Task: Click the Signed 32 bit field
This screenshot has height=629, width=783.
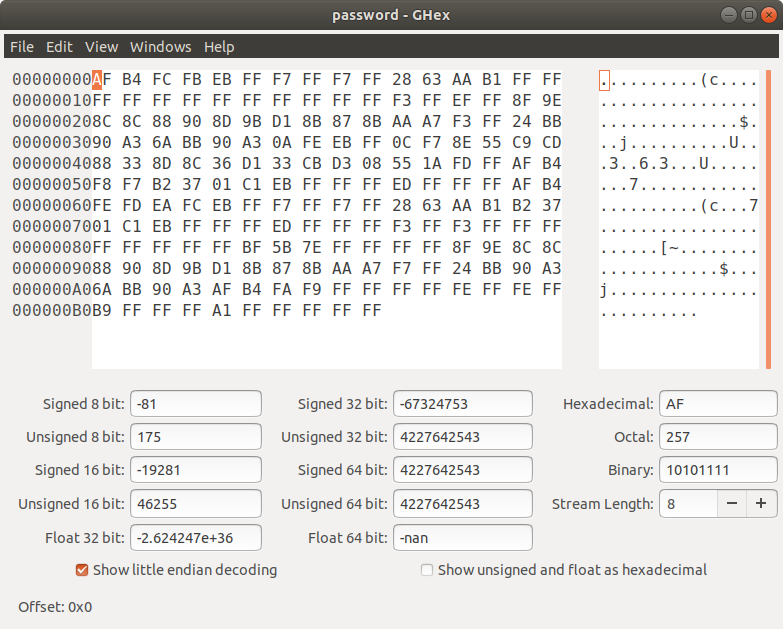Action: [x=463, y=403]
